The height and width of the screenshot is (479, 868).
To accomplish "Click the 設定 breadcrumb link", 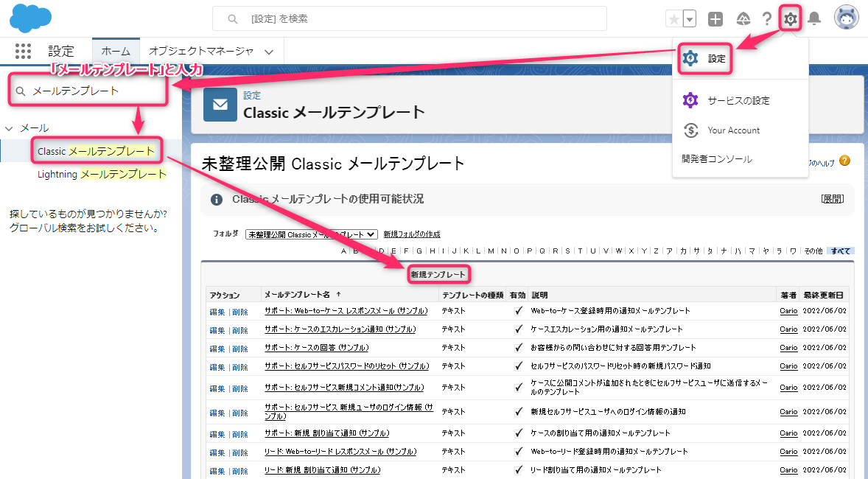I will click(x=252, y=95).
